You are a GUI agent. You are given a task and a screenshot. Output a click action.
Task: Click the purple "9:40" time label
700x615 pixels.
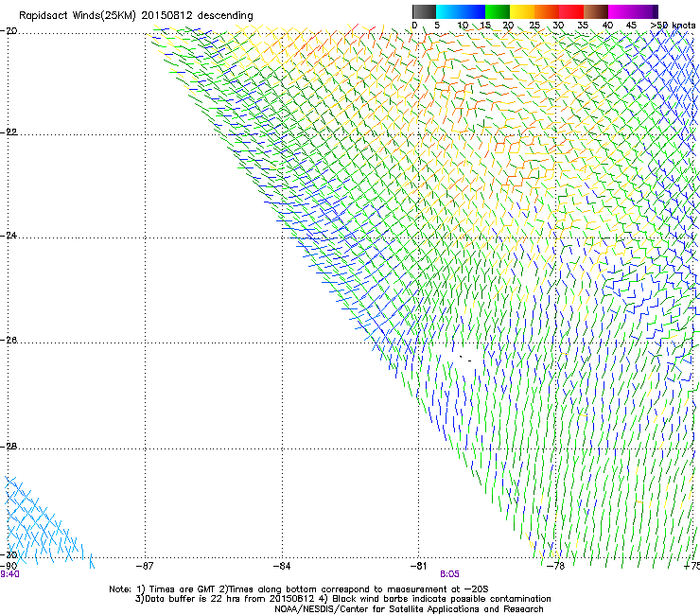pyautogui.click(x=9, y=574)
